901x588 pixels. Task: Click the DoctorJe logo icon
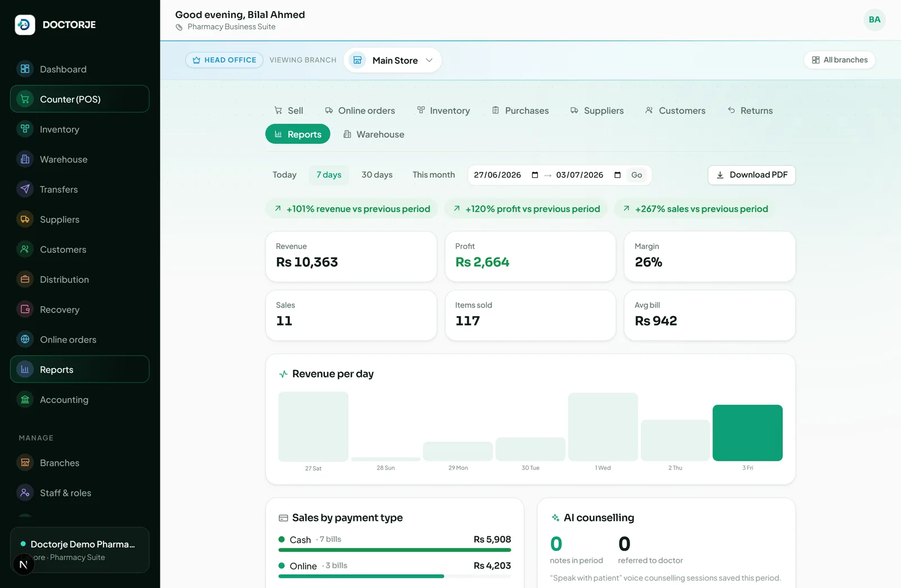click(x=25, y=25)
